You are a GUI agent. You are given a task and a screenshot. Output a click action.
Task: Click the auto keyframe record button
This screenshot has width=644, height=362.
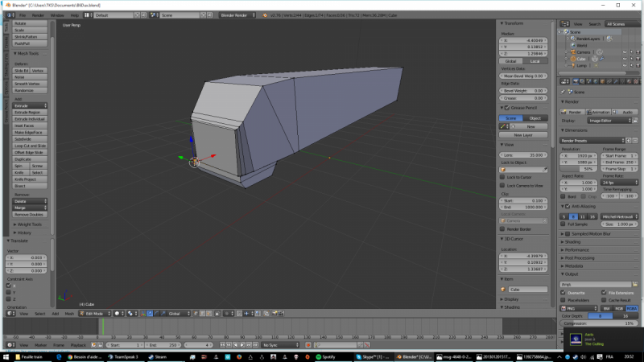click(x=308, y=345)
